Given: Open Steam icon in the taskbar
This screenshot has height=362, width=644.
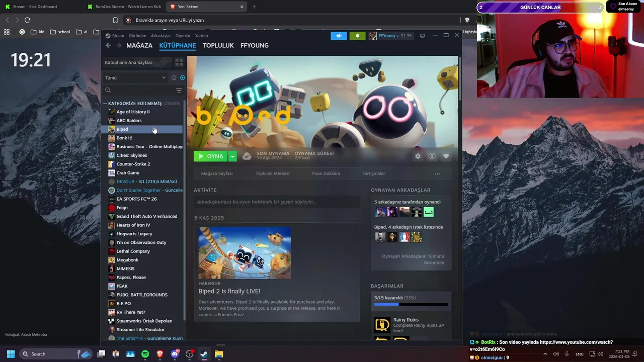Looking at the screenshot, I should [204, 354].
